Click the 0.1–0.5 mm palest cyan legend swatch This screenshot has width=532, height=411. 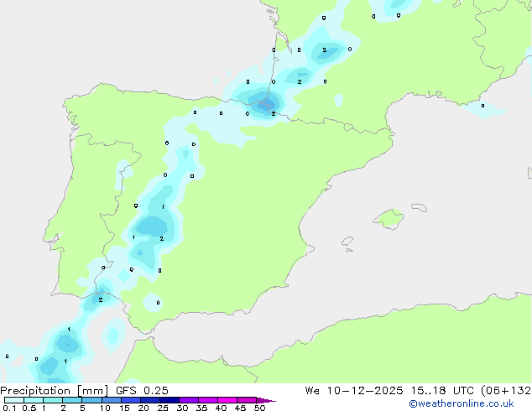(x=14, y=400)
